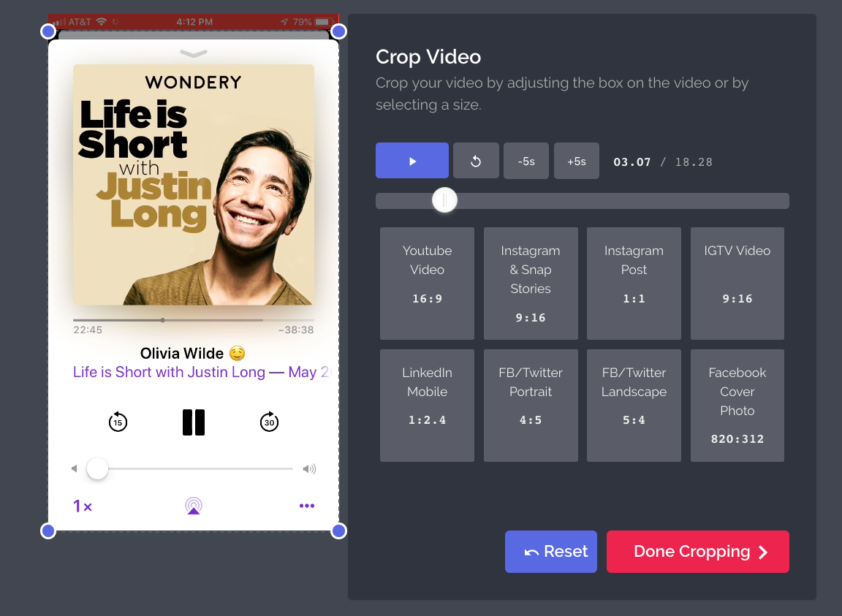This screenshot has height=616, width=842.
Task: Click the top-left crop corner handle
Action: pyautogui.click(x=48, y=31)
